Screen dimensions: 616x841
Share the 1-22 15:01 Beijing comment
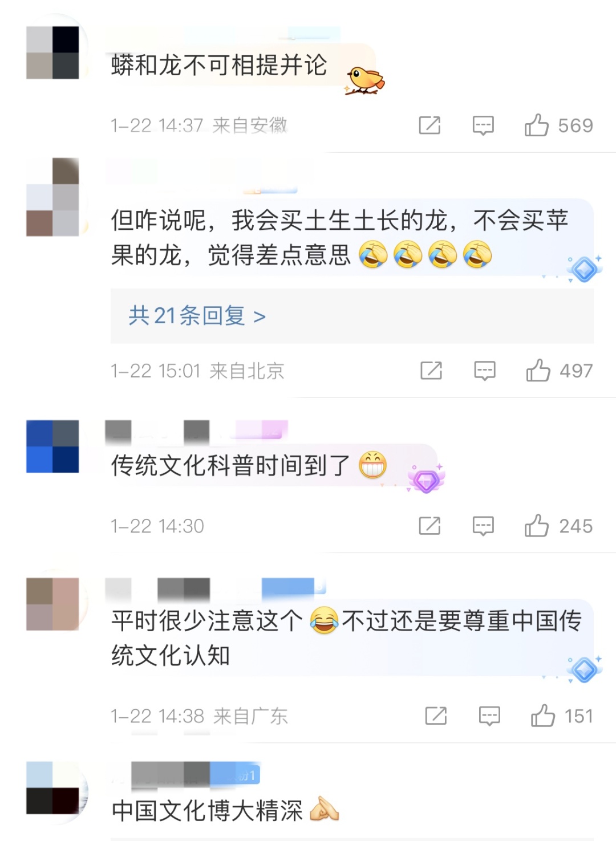pos(431,371)
